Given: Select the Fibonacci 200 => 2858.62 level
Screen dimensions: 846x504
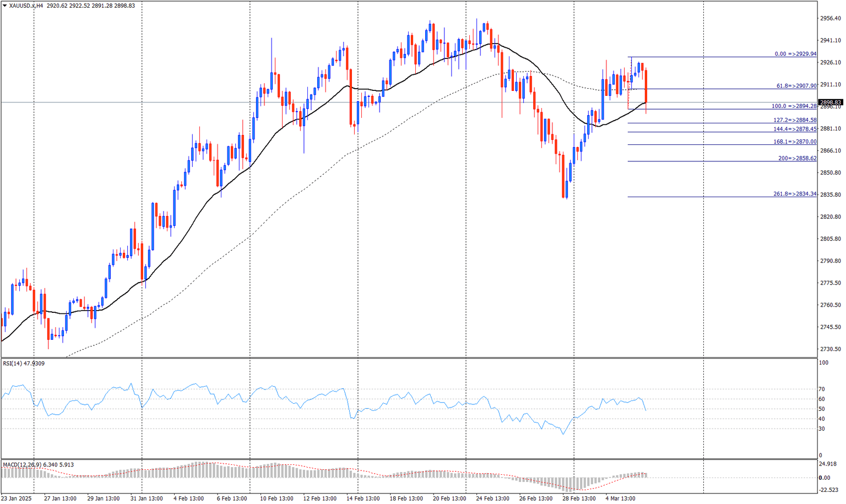Looking at the screenshot, I should [798, 159].
